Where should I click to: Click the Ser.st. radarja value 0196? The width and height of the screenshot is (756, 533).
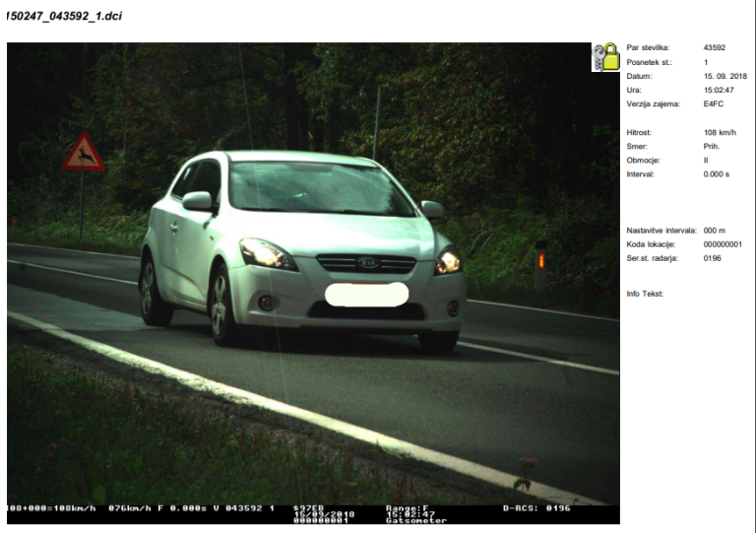point(713,258)
